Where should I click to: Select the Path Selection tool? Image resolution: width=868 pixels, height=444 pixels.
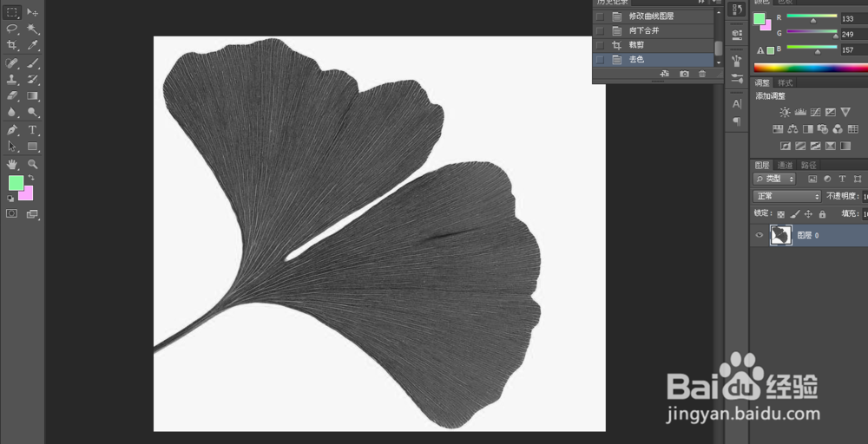[x=12, y=147]
